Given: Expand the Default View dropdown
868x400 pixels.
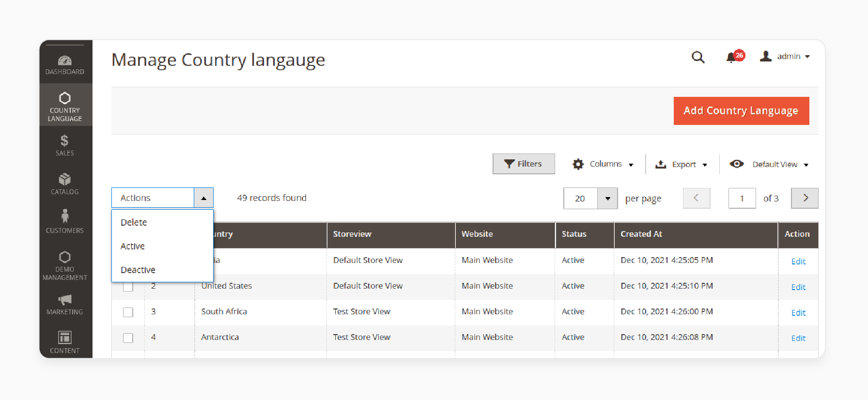Looking at the screenshot, I should tap(806, 165).
